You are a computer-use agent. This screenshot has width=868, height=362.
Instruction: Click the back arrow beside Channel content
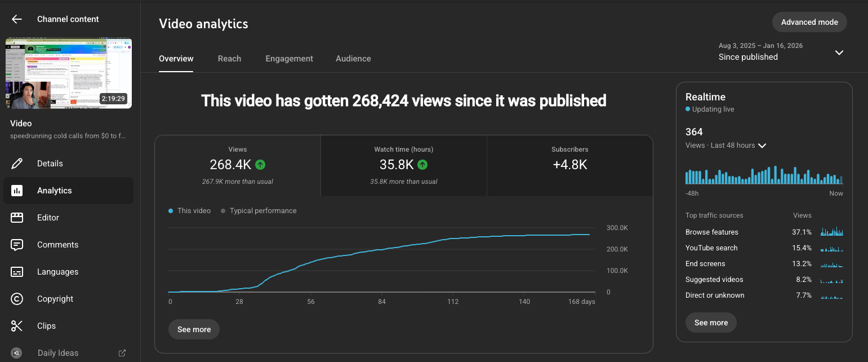tap(16, 19)
